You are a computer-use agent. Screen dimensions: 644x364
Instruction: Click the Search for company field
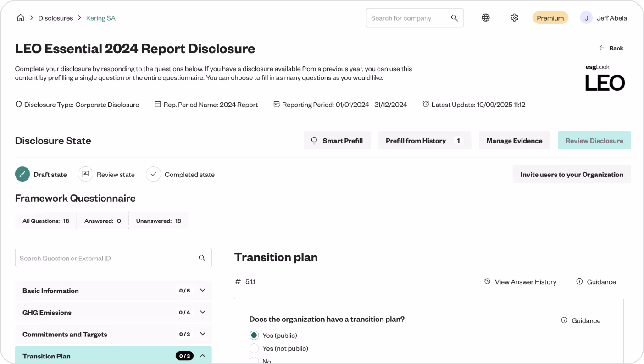point(415,18)
